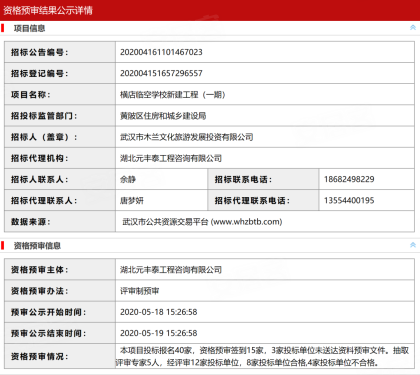Select 湖北元丰泰工程咨询有限公司 under 资格预审主体
The width and height of the screenshot is (420, 375).
click(x=171, y=270)
